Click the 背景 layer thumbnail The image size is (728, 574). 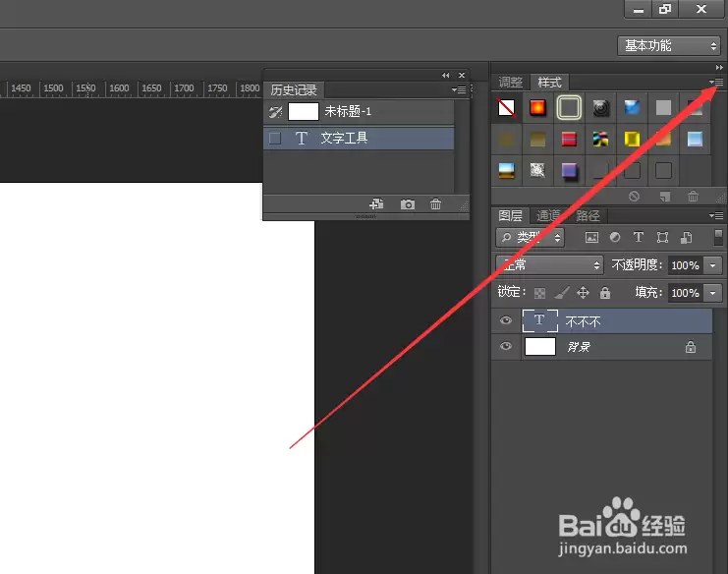[540, 346]
